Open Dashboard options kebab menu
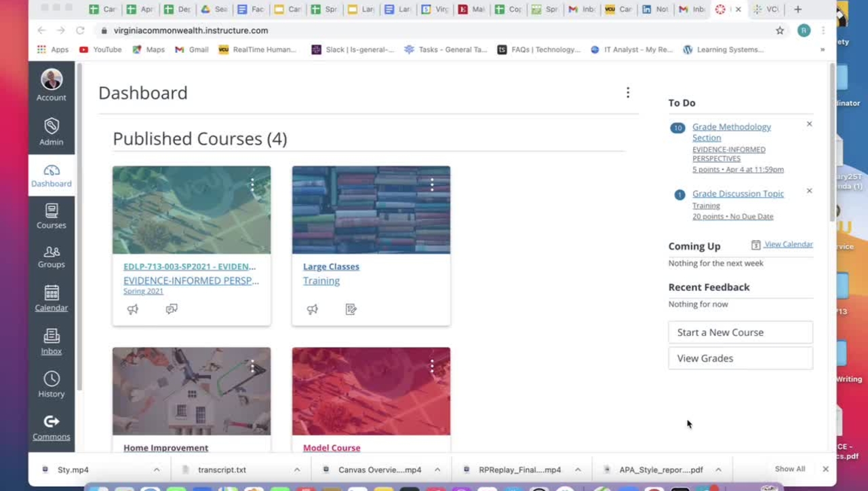 [x=628, y=93]
